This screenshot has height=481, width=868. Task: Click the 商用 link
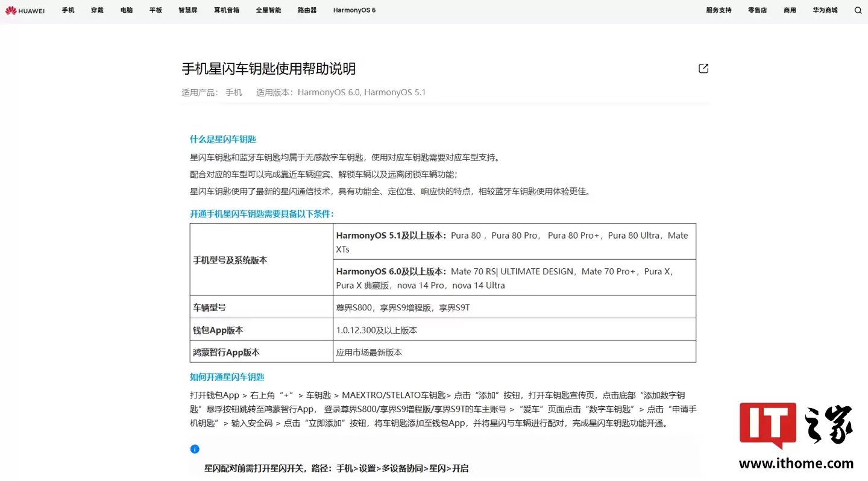pyautogui.click(x=790, y=10)
